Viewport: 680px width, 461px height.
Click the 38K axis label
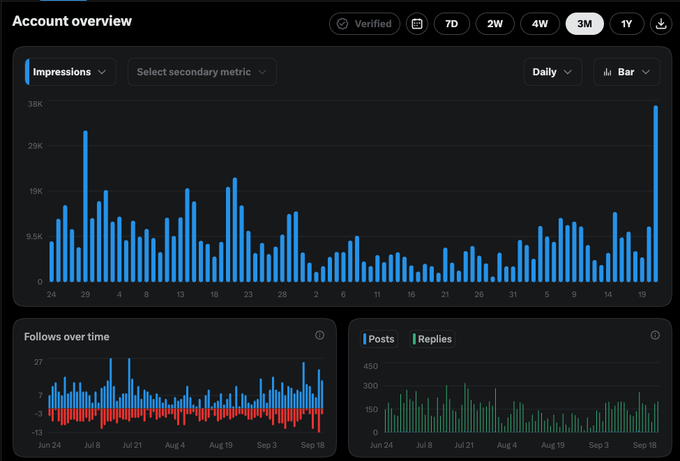36,104
